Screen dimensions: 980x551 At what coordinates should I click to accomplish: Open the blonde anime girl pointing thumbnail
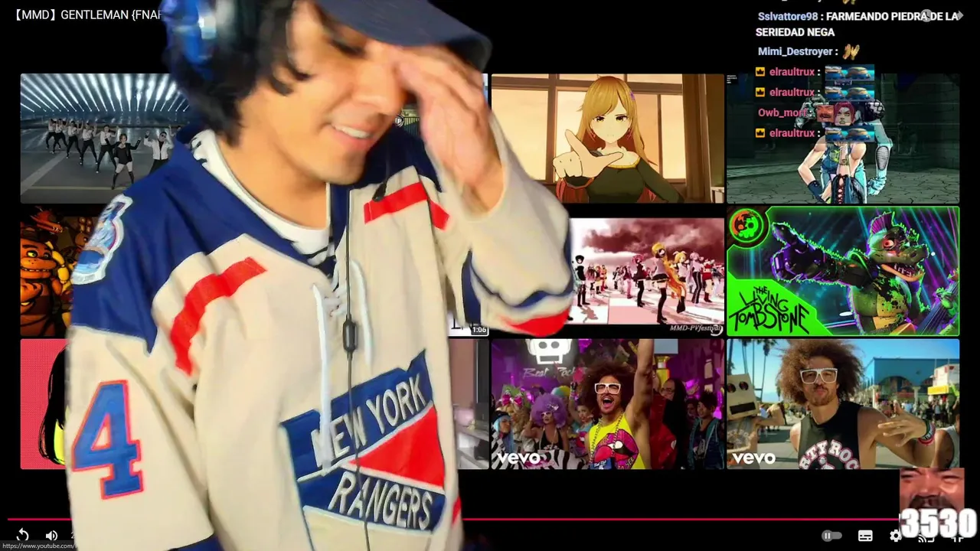607,139
